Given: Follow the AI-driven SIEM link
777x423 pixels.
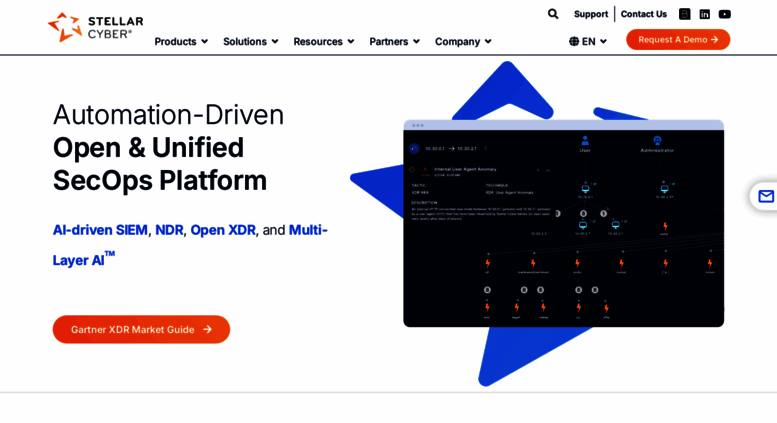Looking at the screenshot, I should pos(100,230).
